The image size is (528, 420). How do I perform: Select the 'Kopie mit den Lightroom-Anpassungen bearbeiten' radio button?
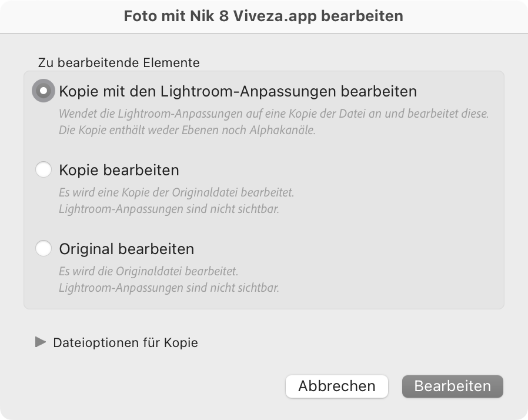tap(44, 91)
